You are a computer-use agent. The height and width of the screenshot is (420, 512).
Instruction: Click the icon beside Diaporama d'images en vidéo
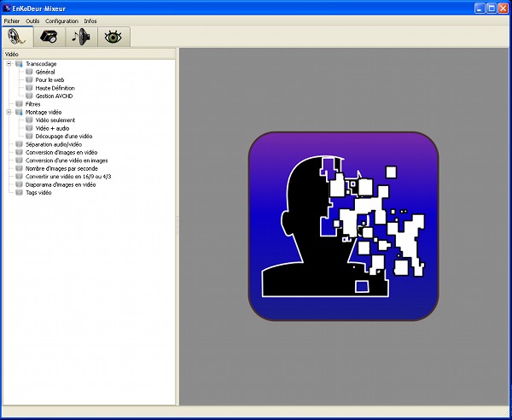(20, 184)
